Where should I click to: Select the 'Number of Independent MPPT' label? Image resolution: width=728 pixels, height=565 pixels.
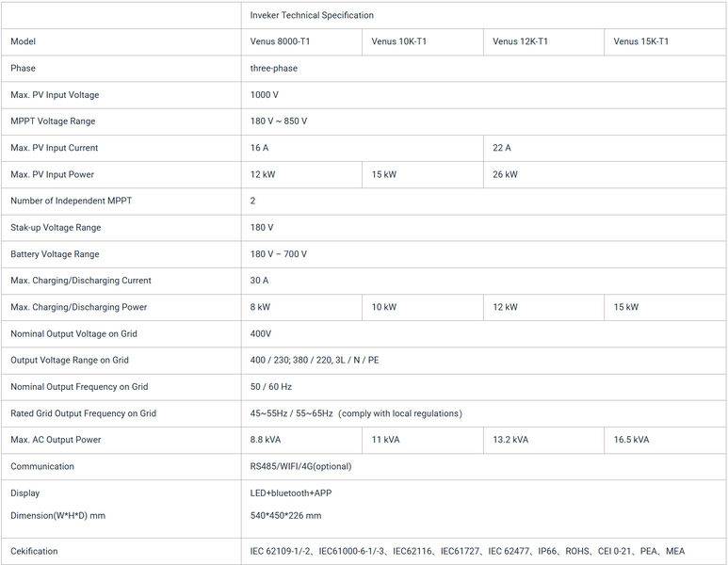[71, 201]
